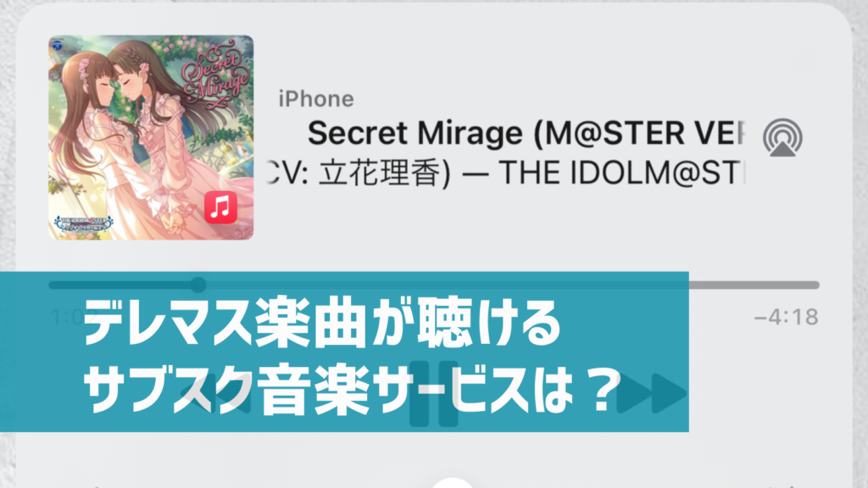Click the playback progress knob

point(198,285)
